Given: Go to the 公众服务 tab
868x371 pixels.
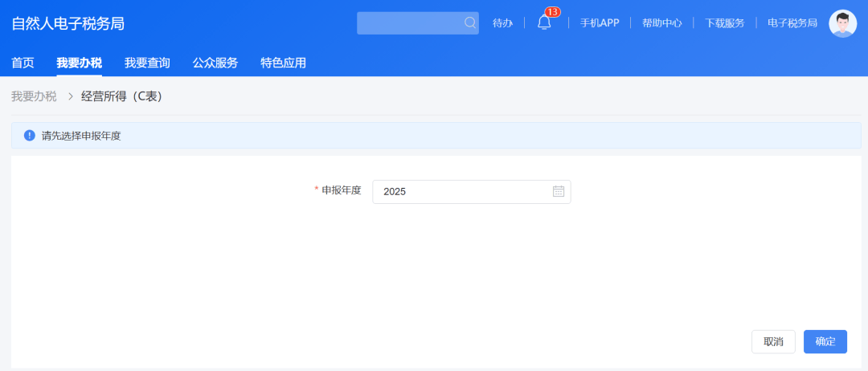Looking at the screenshot, I should (x=215, y=63).
